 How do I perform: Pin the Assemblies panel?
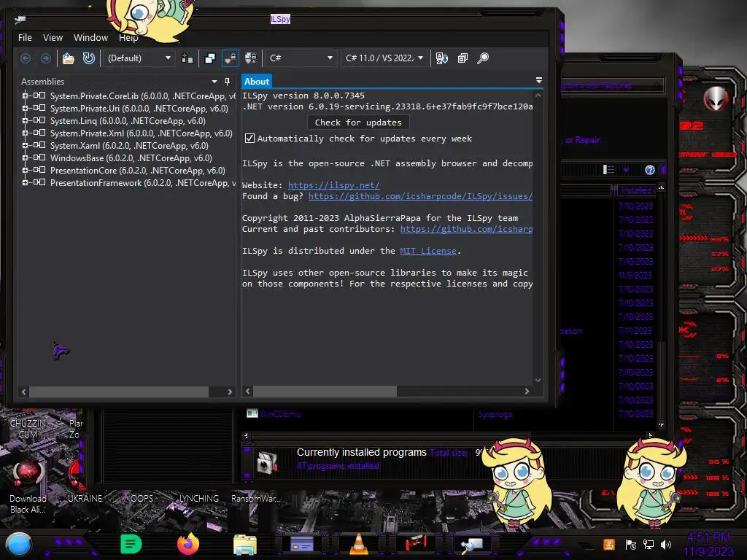tap(228, 82)
